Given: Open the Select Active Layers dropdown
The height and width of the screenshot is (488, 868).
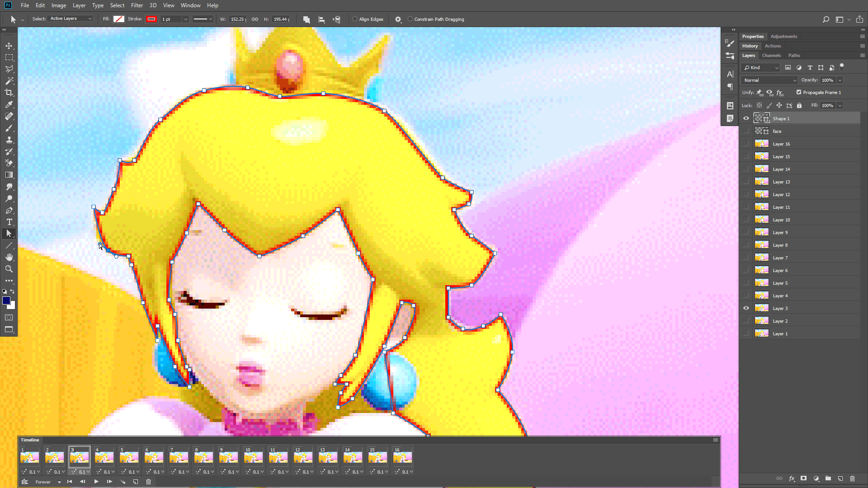Looking at the screenshot, I should coord(71,19).
